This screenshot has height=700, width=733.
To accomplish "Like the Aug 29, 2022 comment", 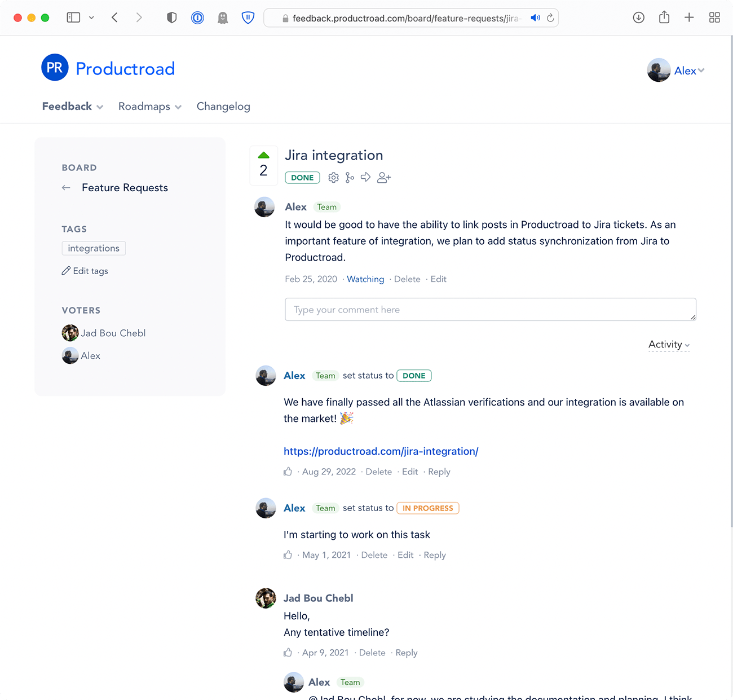I will click(x=288, y=472).
